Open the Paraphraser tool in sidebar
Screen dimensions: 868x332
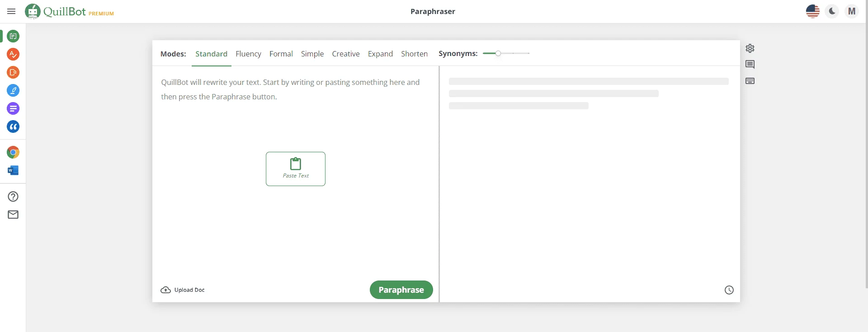pyautogui.click(x=13, y=36)
